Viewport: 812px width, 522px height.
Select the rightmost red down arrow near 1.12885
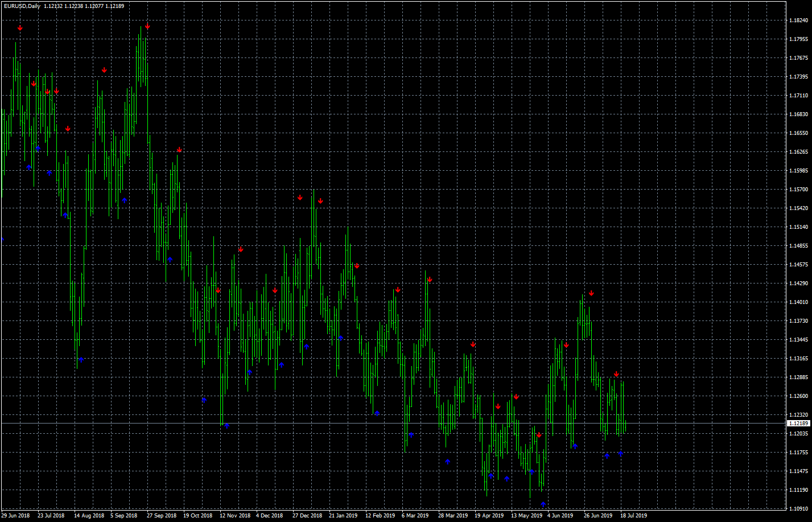616,374
